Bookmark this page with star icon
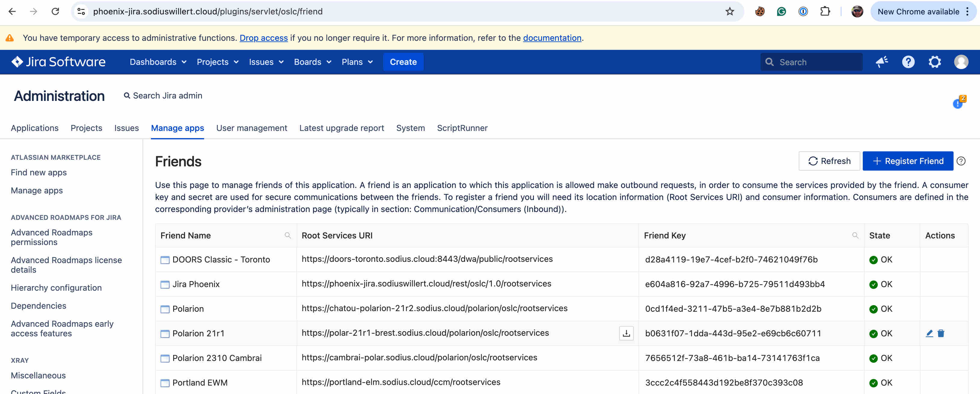 729,11
